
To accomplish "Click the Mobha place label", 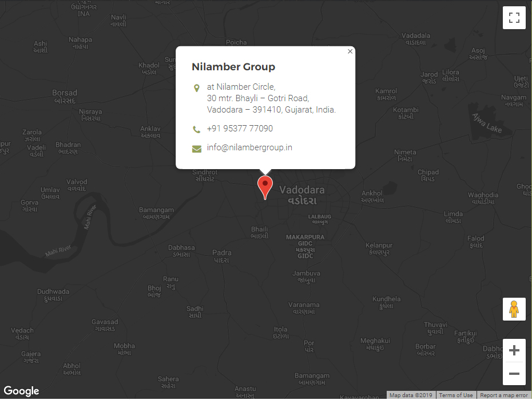I will 124,349.
